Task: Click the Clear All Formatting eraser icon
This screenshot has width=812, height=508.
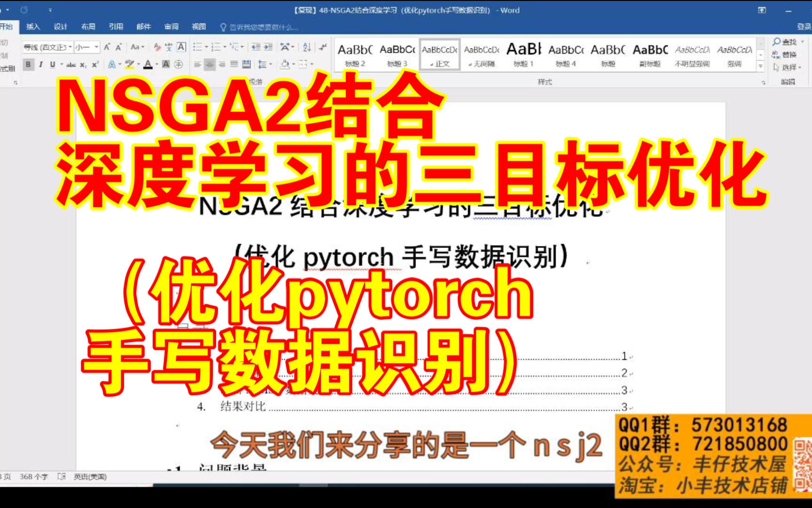Action: 157,47
